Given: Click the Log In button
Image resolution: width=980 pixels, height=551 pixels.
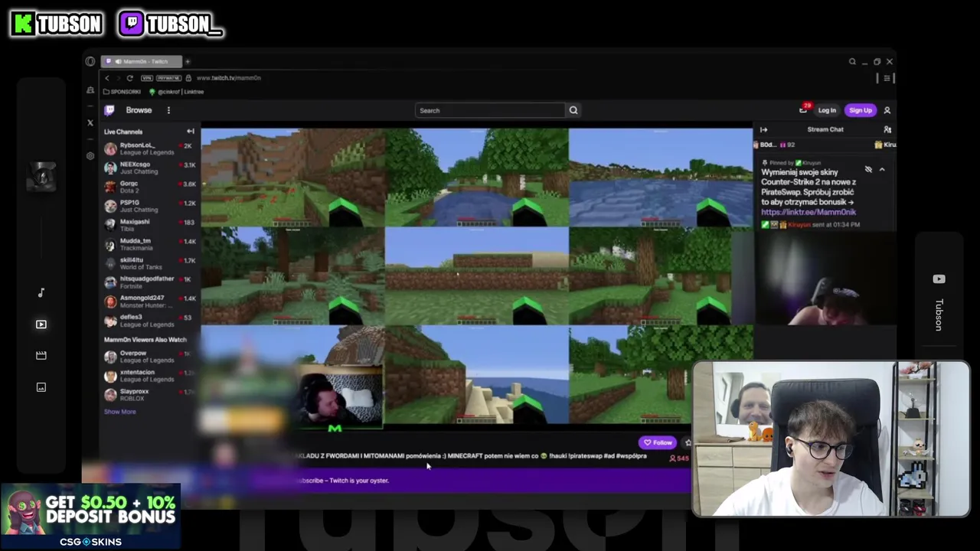Looking at the screenshot, I should 827,110.
